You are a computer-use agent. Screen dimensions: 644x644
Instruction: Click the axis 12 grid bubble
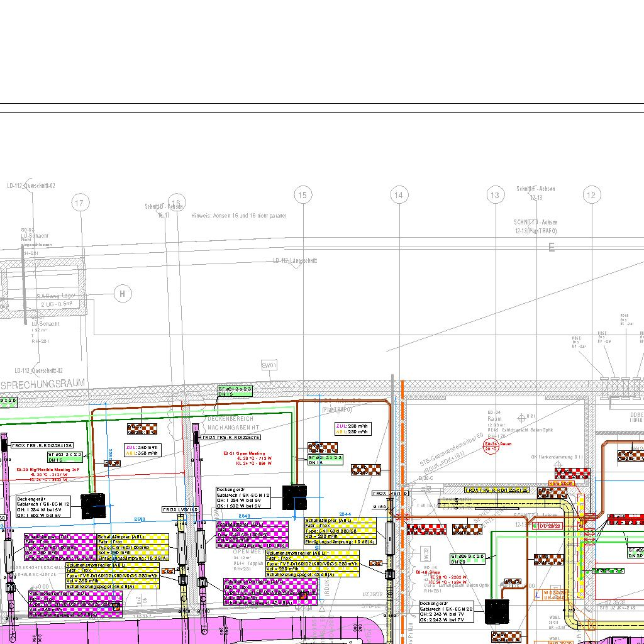click(591, 195)
